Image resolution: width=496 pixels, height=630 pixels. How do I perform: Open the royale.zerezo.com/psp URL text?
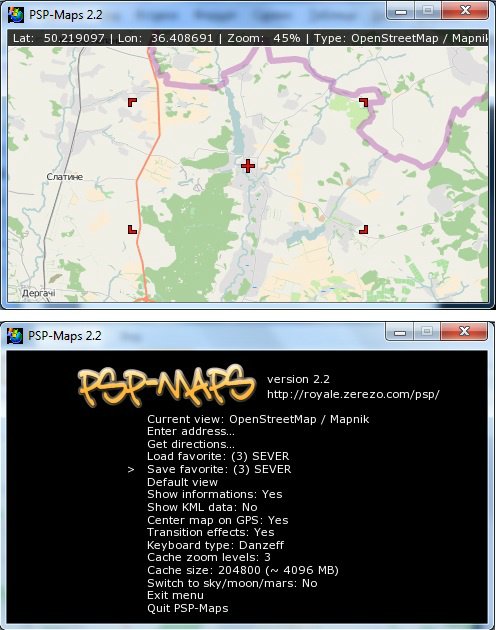click(x=353, y=394)
